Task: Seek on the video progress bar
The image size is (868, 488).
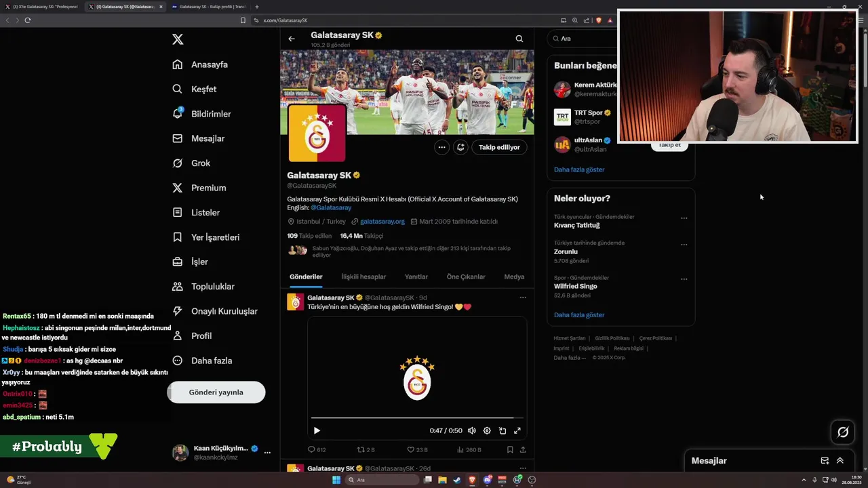Action: [x=417, y=418]
